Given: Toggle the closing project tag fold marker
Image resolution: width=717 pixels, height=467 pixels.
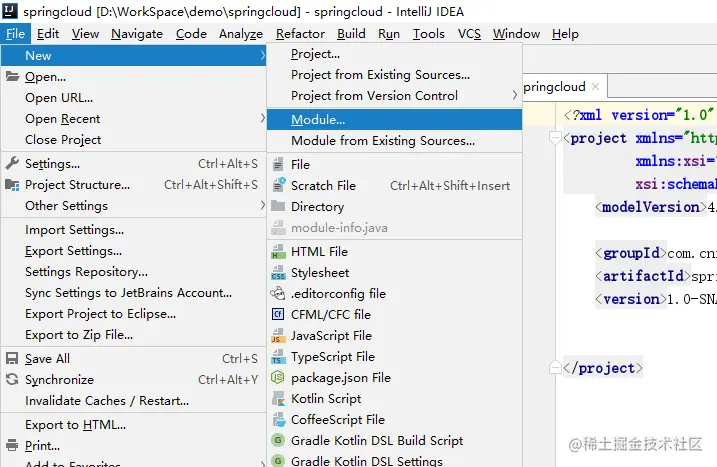Looking at the screenshot, I should click(555, 367).
